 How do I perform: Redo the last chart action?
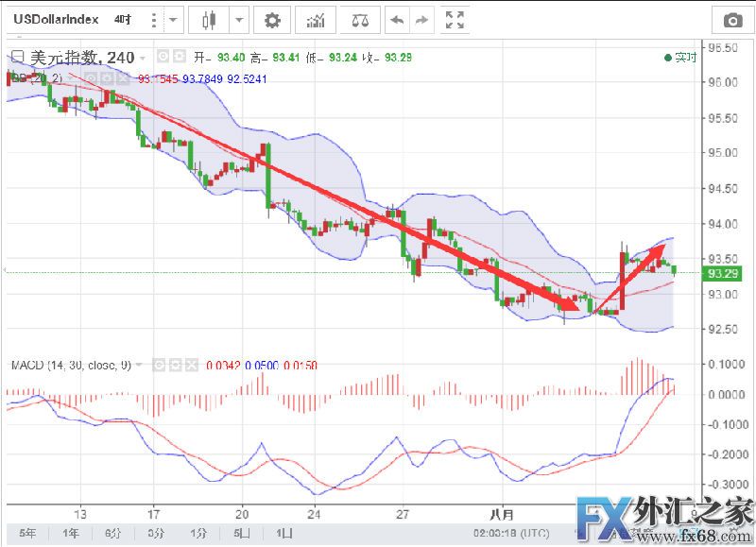coord(421,19)
